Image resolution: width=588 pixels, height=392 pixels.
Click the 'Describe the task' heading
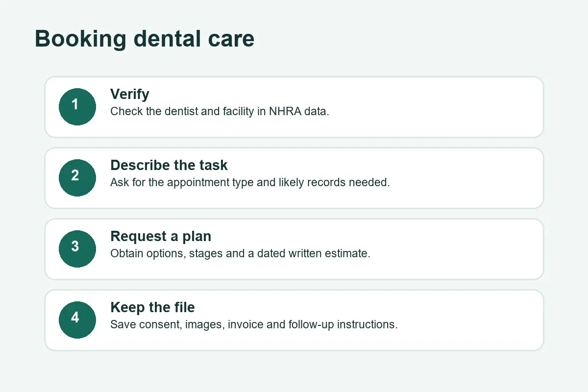coord(169,165)
